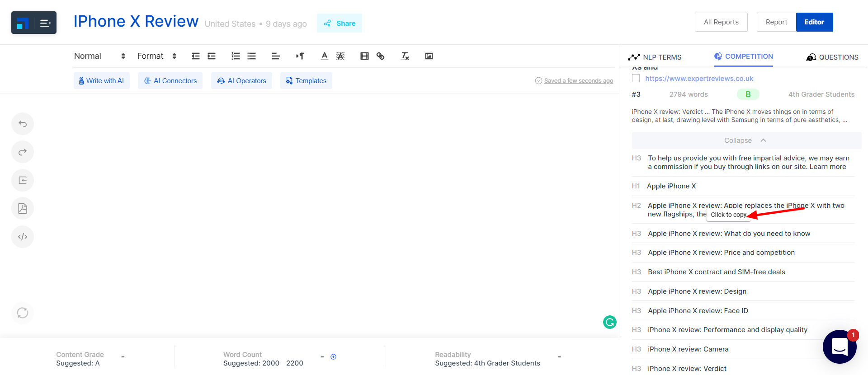Switch to the Questions tab
868x375 pixels.
pyautogui.click(x=832, y=57)
